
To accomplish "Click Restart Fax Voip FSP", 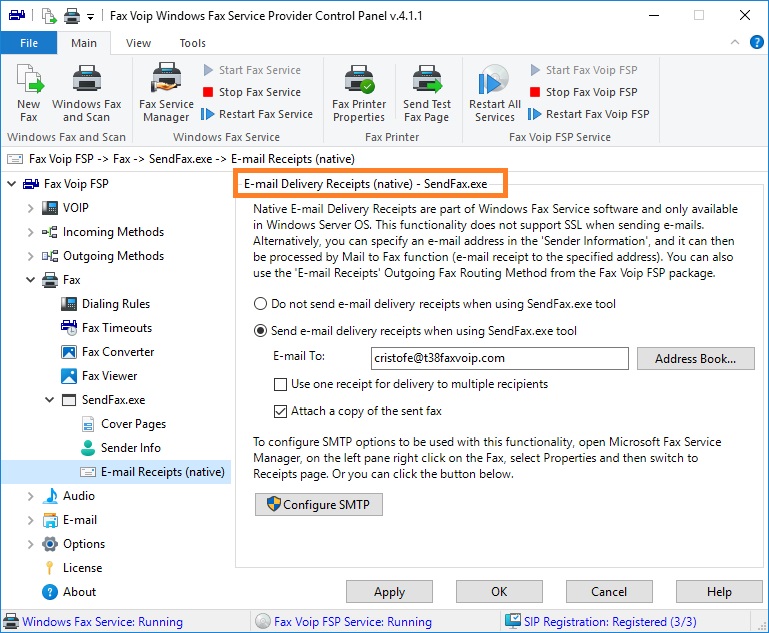I will click(x=589, y=114).
